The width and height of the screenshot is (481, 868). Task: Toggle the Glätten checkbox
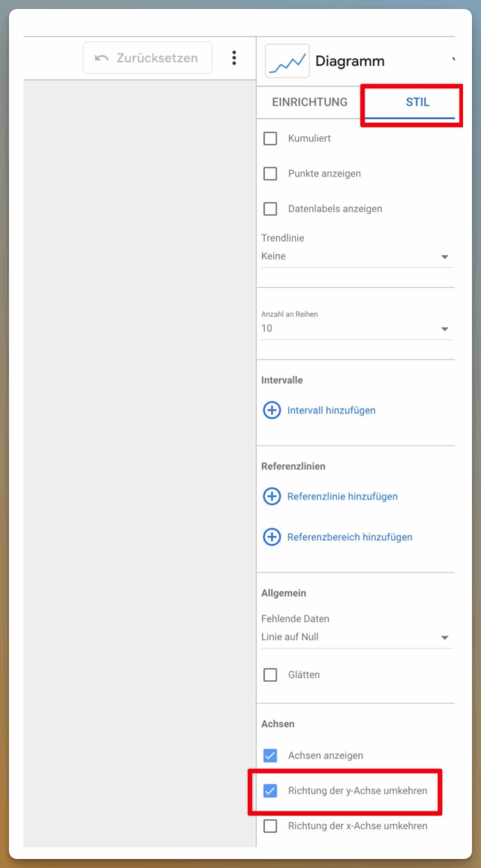click(x=271, y=675)
